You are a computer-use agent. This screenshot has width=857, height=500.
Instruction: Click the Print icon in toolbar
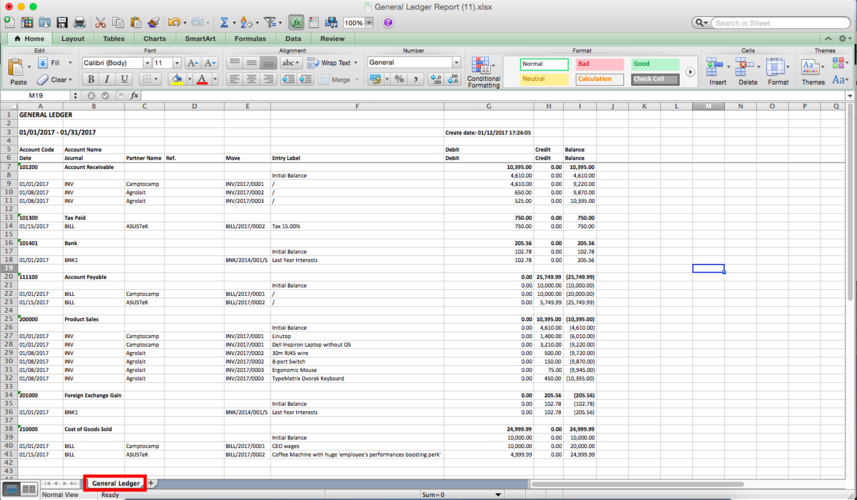80,22
